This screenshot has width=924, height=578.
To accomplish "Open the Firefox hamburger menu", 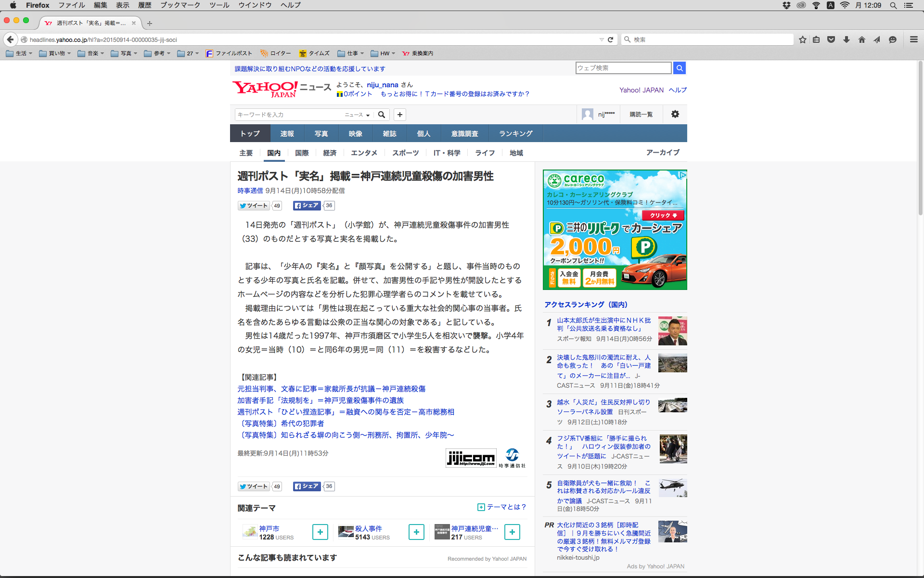I will click(x=913, y=39).
